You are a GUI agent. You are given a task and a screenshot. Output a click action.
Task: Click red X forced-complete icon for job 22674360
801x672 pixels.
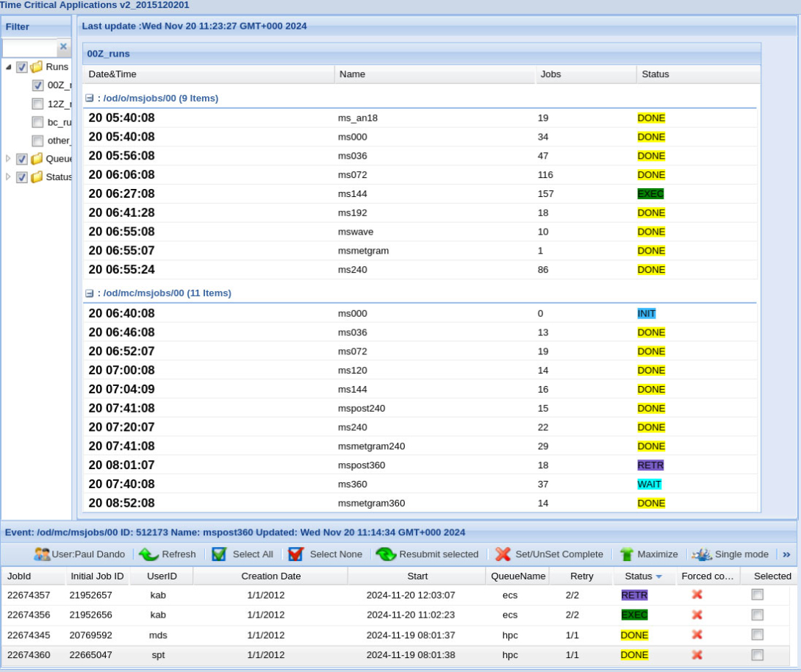(x=697, y=654)
